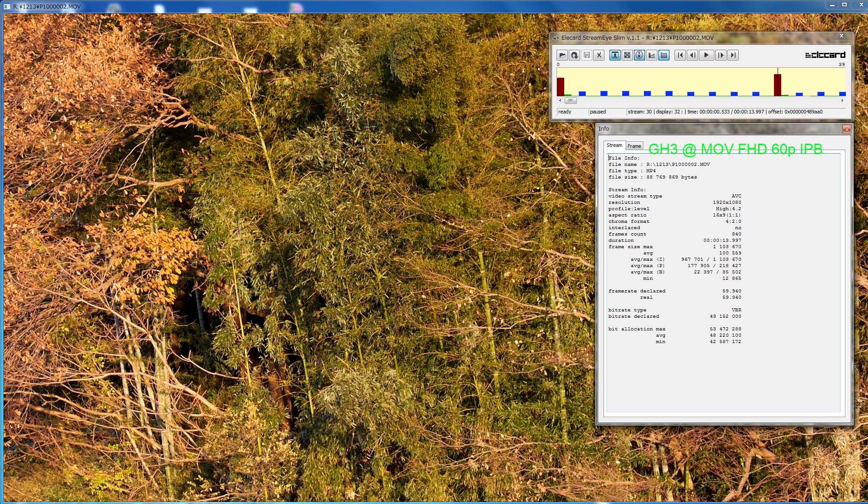This screenshot has width=868, height=504.
Task: Click the bar chart statistics icon
Action: pyautogui.click(x=651, y=55)
